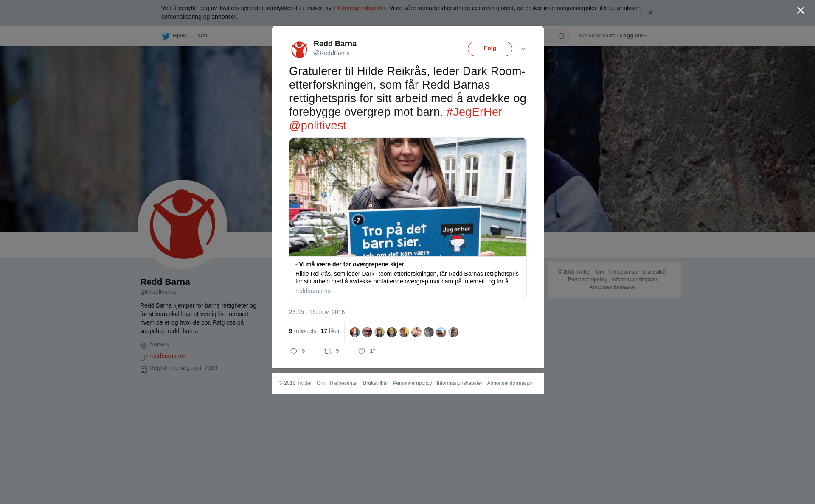Dismiss the cookie notice banner
815x504 pixels.
[650, 13]
